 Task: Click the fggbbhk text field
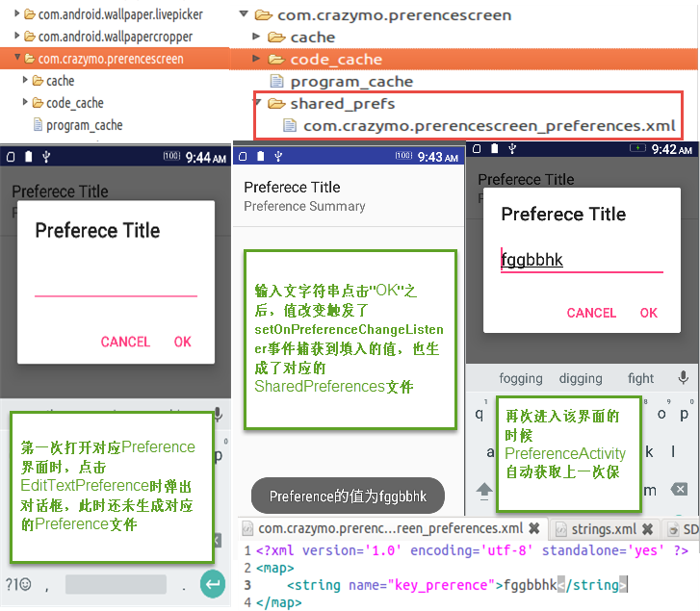[582, 260]
